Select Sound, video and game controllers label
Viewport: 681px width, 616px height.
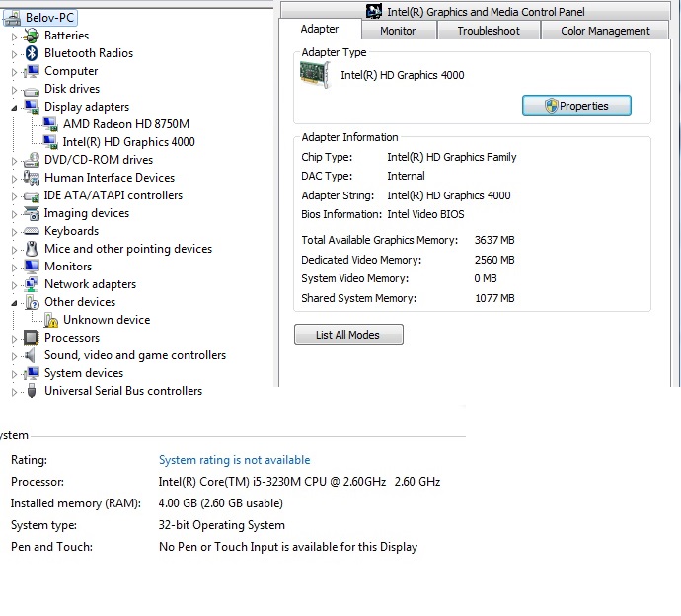pyautogui.click(x=135, y=355)
